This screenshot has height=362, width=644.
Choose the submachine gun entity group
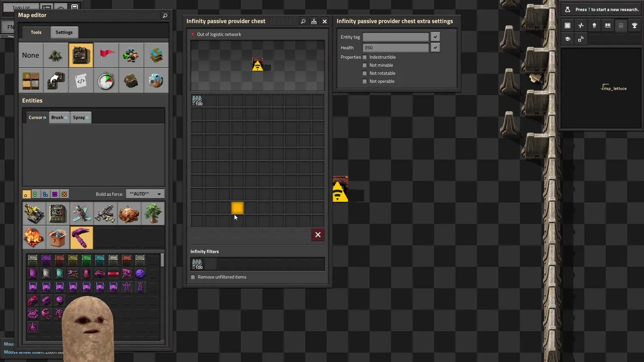pyautogui.click(x=106, y=214)
